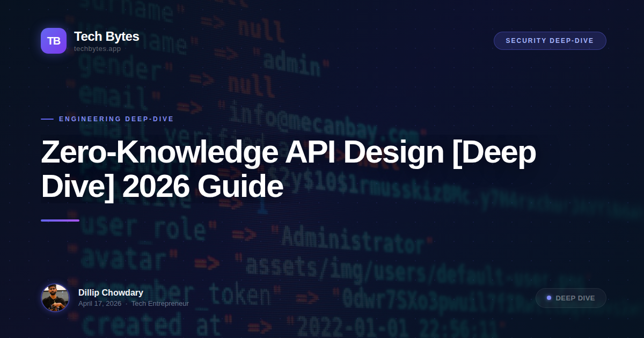Expand the DEEP DIVE tag options
Image resolution: width=644 pixels, height=338 pixels.
[x=571, y=298]
